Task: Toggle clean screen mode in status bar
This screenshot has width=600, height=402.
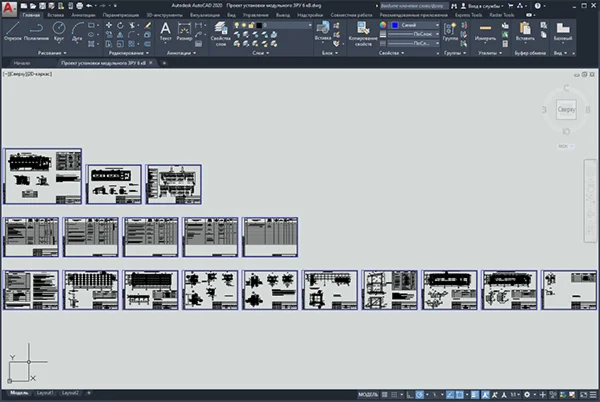Action: 583,394
